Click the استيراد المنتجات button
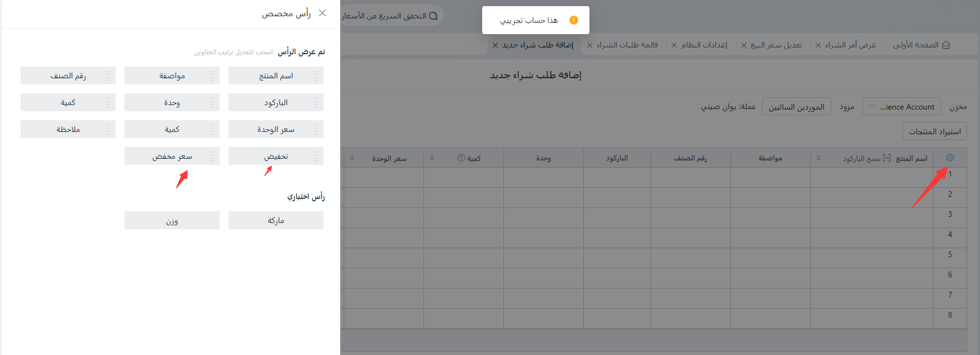This screenshot has width=980, height=355. [934, 131]
